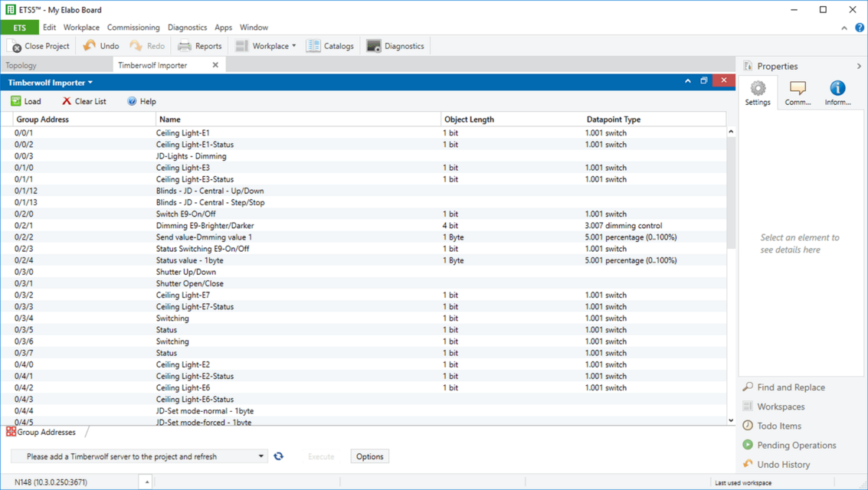The image size is (868, 490).
Task: Open the Commissioning menu
Action: (x=133, y=28)
